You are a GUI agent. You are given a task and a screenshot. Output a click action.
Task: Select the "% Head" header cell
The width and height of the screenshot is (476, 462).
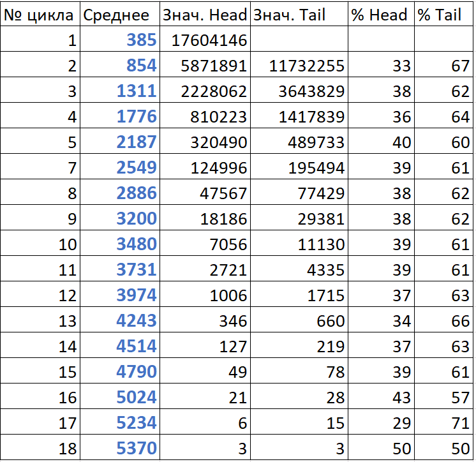[x=380, y=15]
